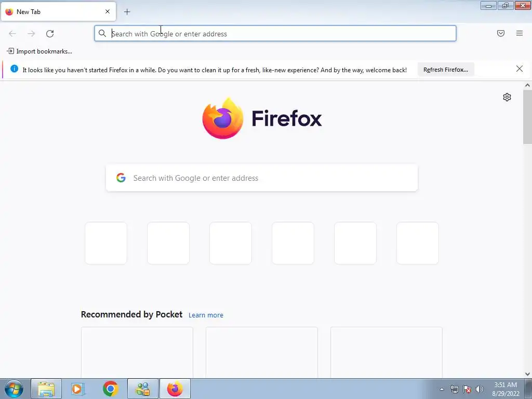Select the New Tab tab
The height and width of the screenshot is (399, 532).
[x=59, y=11]
